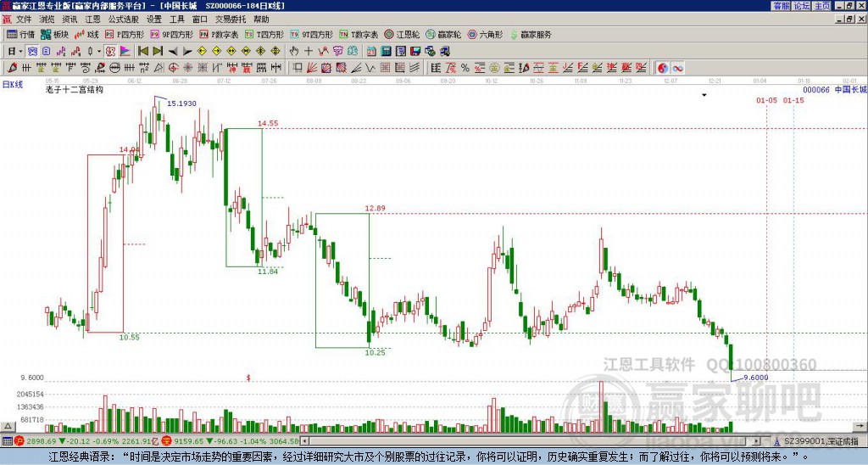Open the 资讯 menu
Screen dimensions: 868x465
click(70, 20)
